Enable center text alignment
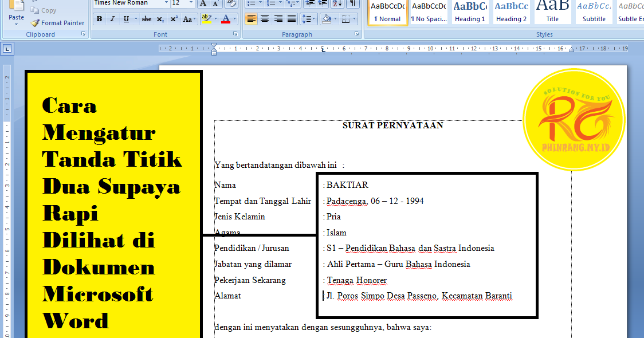The height and width of the screenshot is (338, 644). click(264, 18)
